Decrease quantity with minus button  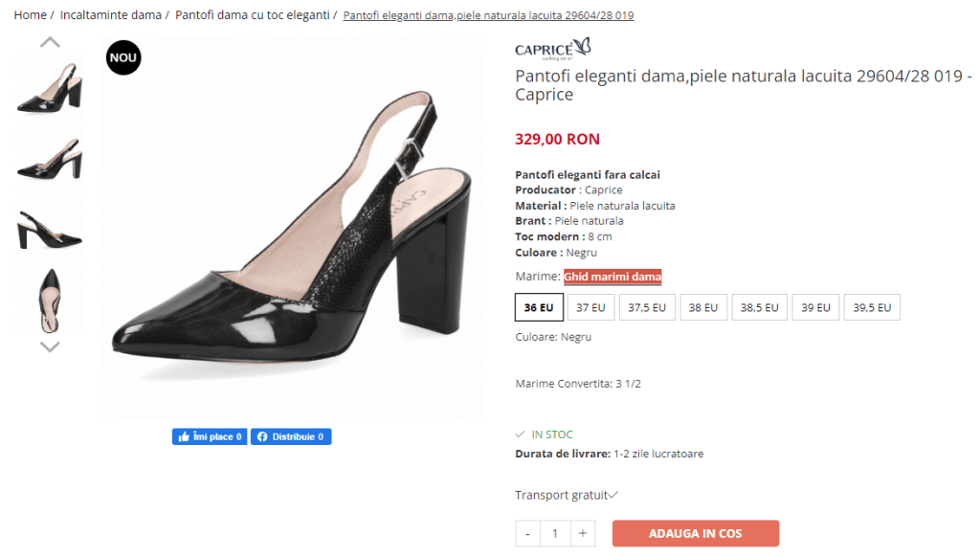pos(527,533)
